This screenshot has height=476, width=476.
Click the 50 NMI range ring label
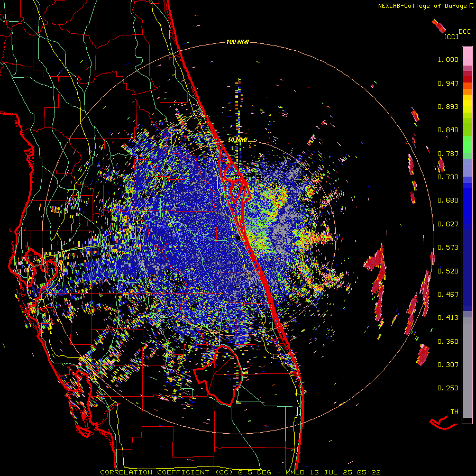[x=237, y=140]
